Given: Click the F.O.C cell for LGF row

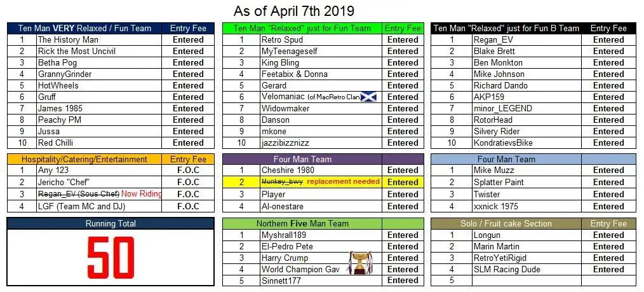Looking at the screenshot, I should [188, 207].
